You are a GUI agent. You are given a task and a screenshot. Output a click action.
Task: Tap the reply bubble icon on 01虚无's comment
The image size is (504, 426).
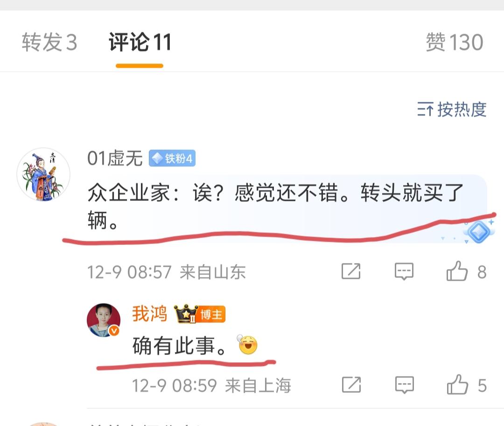404,271
